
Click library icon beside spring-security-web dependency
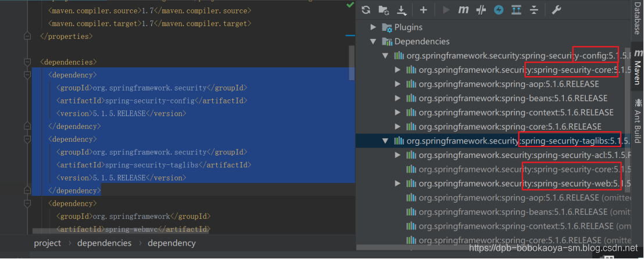pos(411,184)
